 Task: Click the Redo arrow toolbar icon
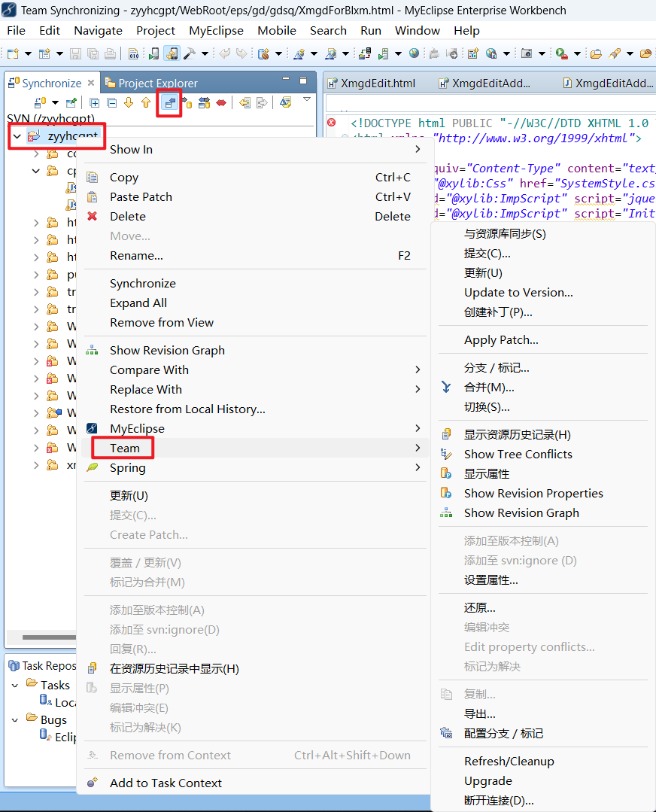(241, 53)
